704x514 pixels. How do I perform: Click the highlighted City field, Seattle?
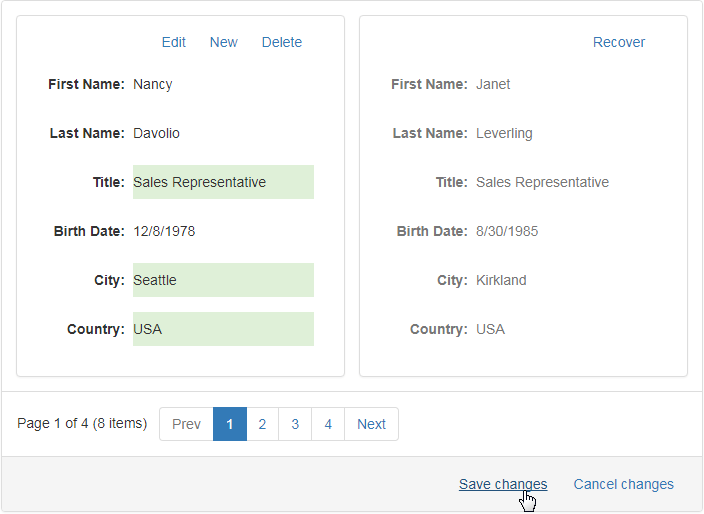[x=223, y=280]
